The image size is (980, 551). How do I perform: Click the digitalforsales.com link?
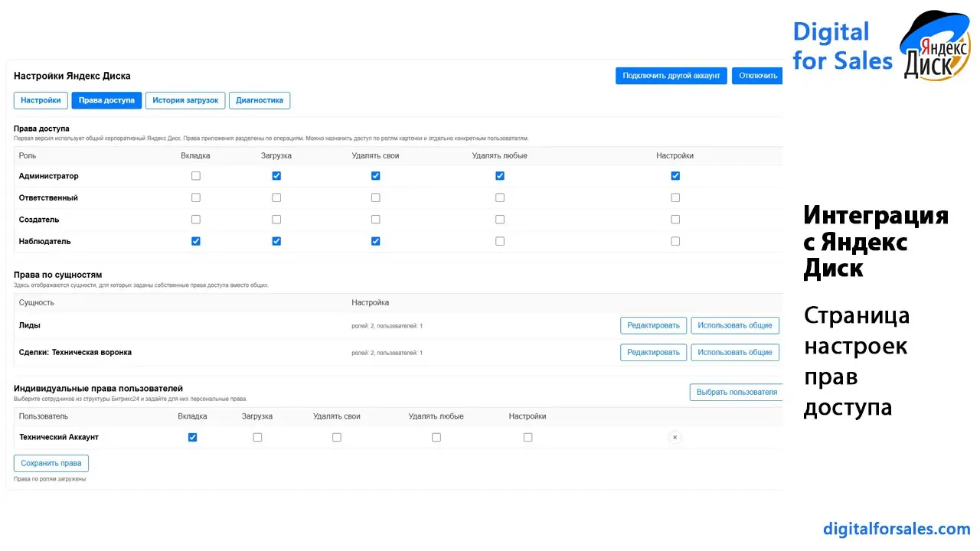tap(897, 529)
